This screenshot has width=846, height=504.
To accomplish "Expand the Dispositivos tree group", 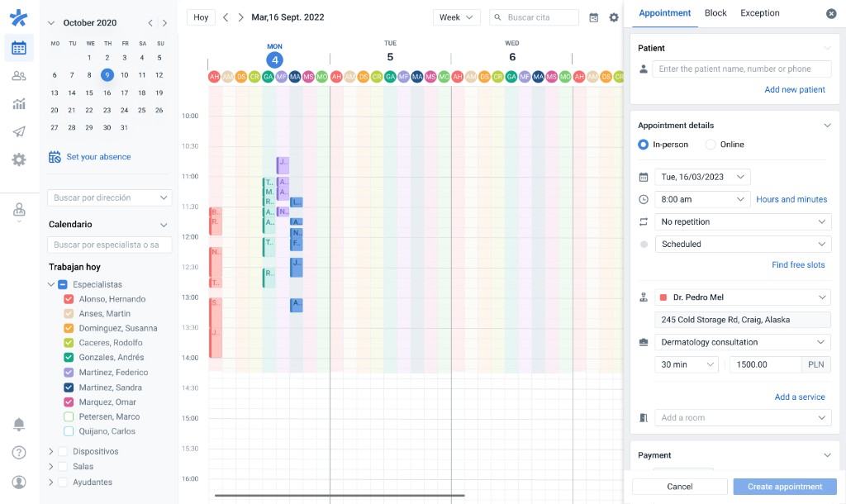I will pos(51,451).
